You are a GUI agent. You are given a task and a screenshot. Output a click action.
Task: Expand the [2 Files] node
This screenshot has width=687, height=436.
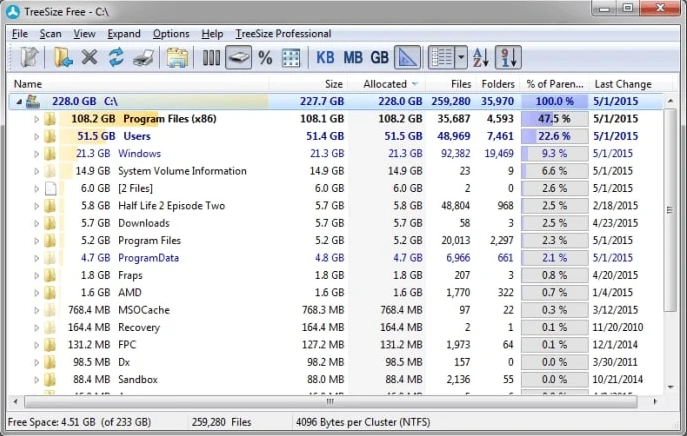36,188
